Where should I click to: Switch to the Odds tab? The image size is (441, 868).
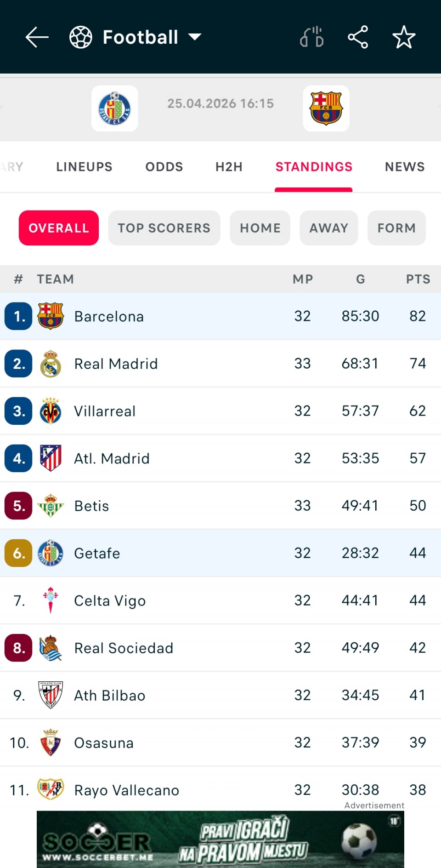pyautogui.click(x=164, y=167)
